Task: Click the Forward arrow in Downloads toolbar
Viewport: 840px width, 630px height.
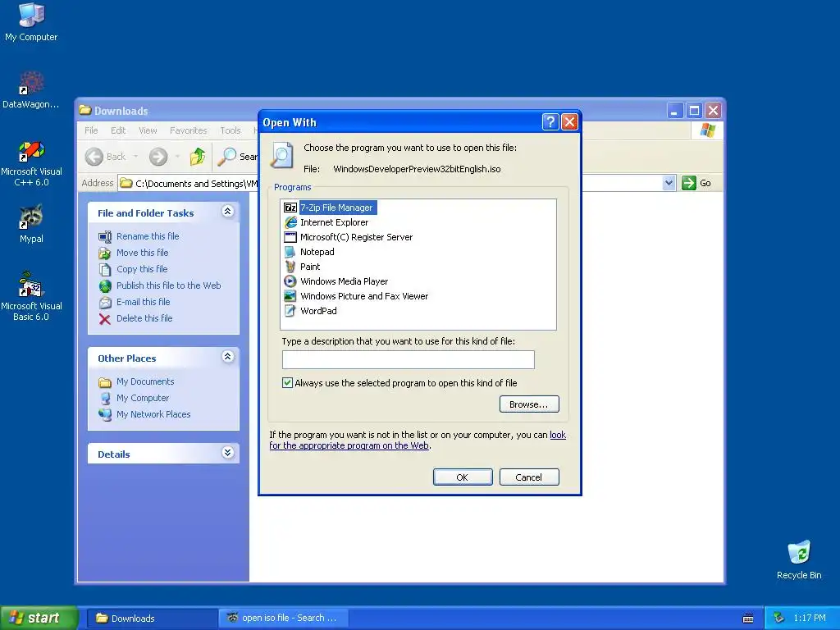Action: [157, 157]
